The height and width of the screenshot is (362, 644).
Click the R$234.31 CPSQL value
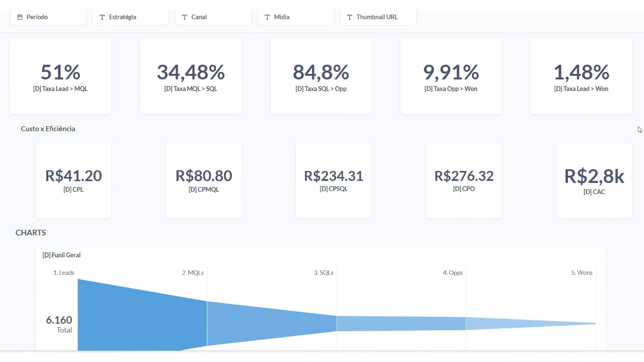pyautogui.click(x=334, y=176)
